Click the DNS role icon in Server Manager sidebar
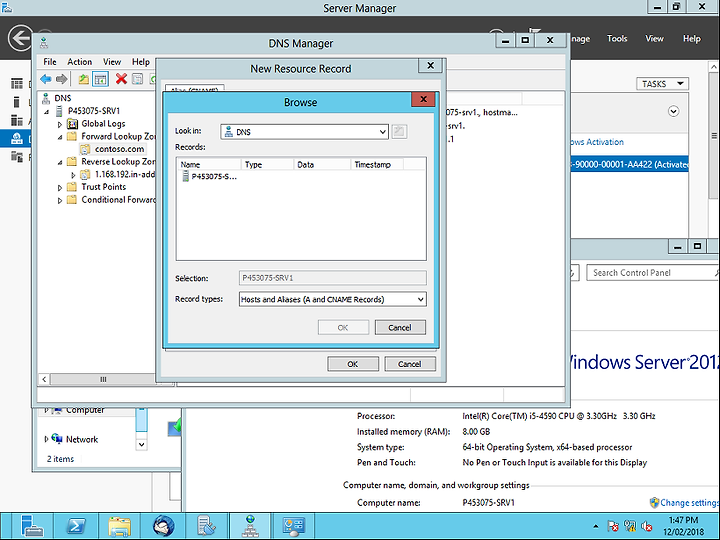This screenshot has width=720, height=540. click(x=17, y=138)
